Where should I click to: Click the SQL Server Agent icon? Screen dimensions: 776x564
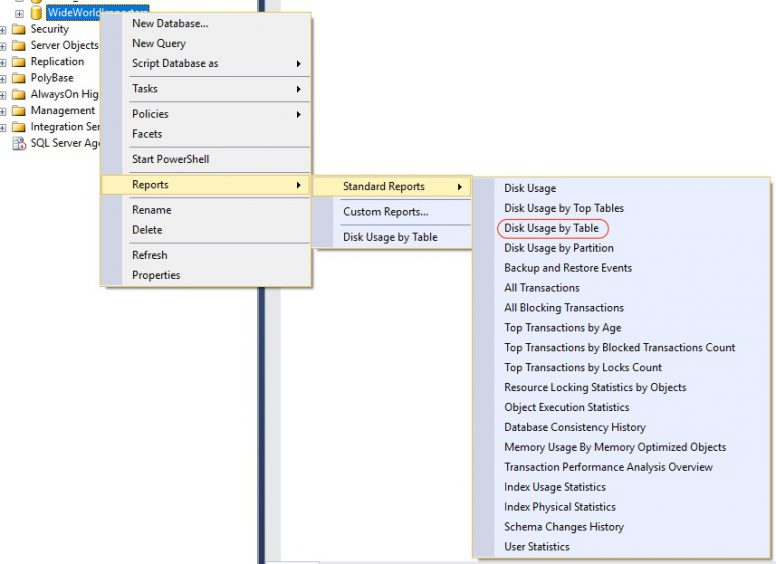pos(18,143)
